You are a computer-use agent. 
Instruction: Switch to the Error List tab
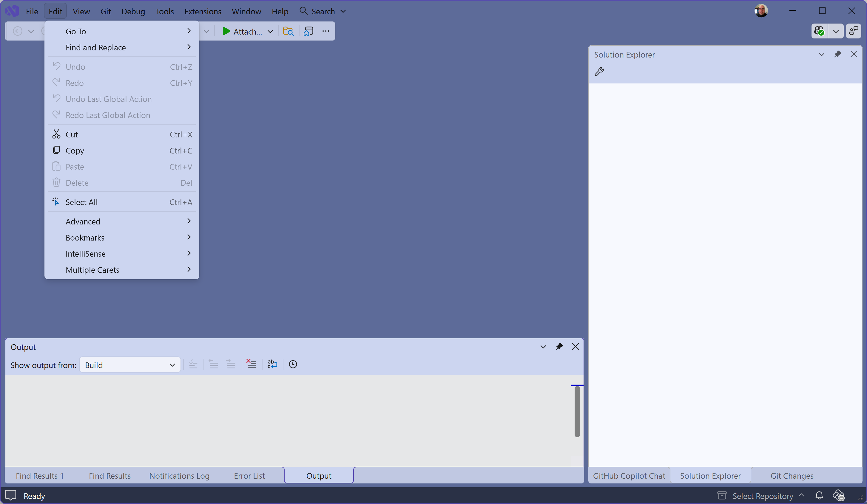point(249,476)
